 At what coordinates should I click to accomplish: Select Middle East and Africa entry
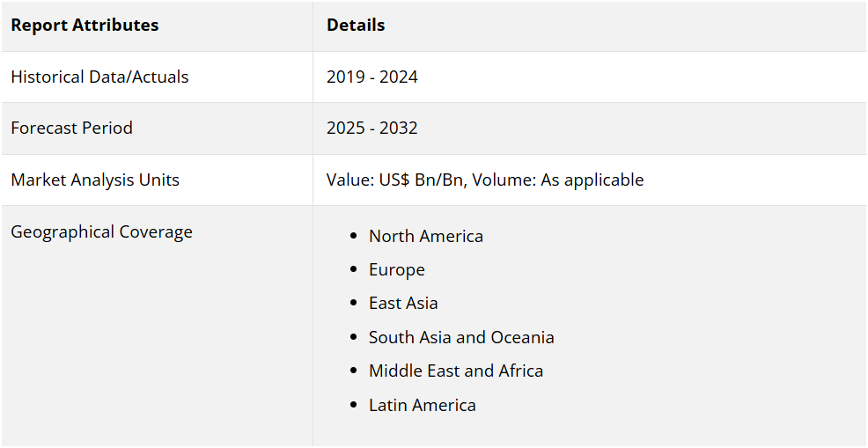tap(456, 371)
